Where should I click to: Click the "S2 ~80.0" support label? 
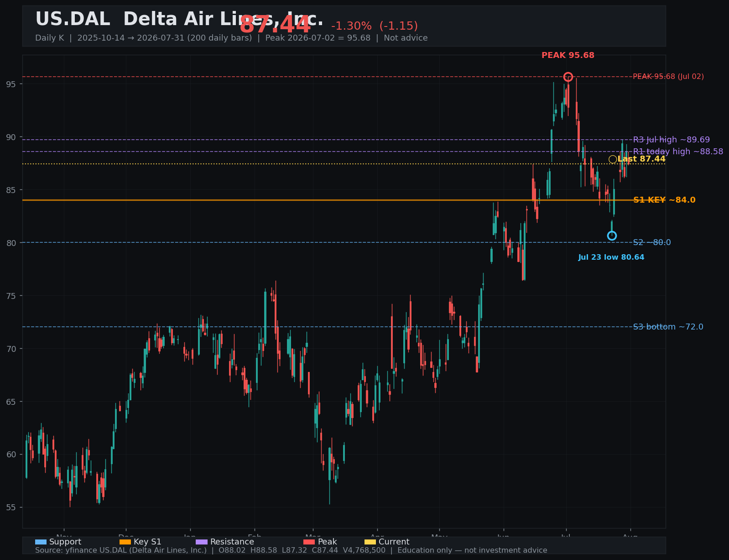point(652,242)
